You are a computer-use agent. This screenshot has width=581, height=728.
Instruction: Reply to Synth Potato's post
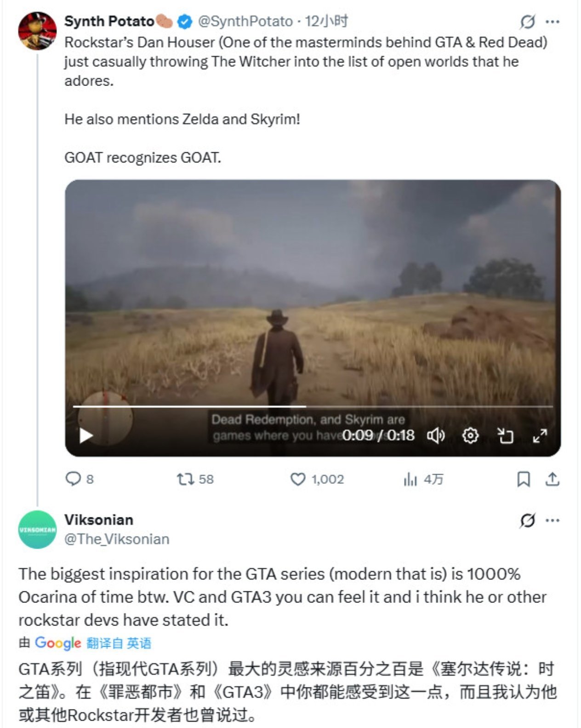click(74, 479)
